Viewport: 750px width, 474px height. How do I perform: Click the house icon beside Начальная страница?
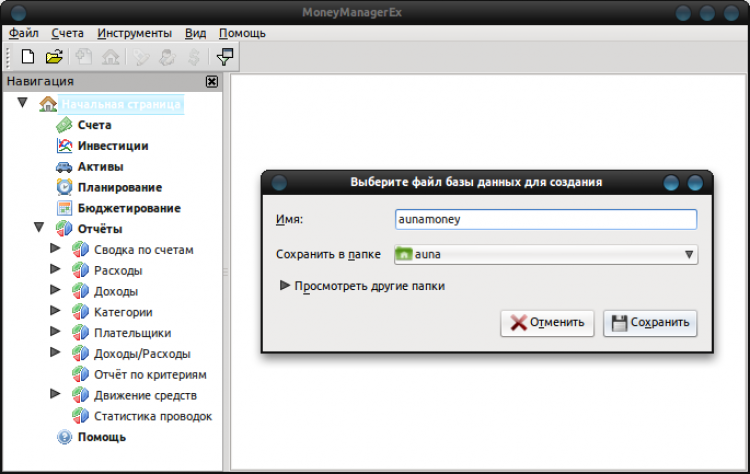[x=48, y=104]
